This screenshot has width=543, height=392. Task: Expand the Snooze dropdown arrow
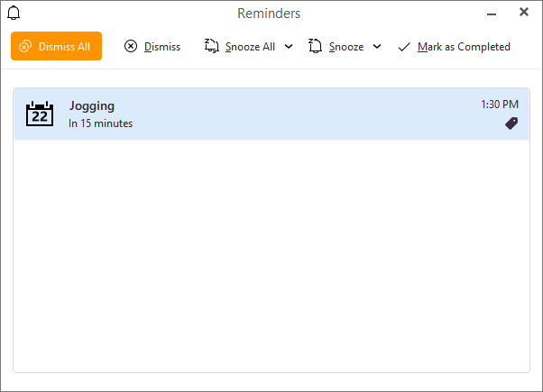tap(377, 46)
